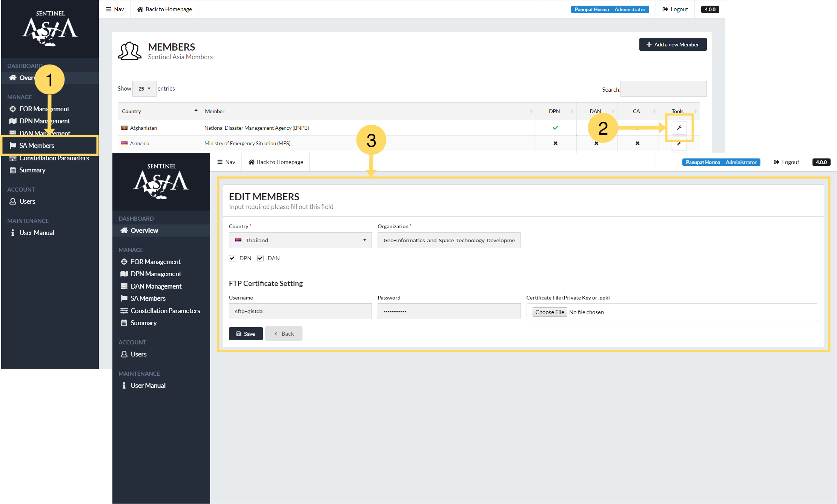Click Logout in the Edit Members header
The image size is (837, 504).
(786, 162)
